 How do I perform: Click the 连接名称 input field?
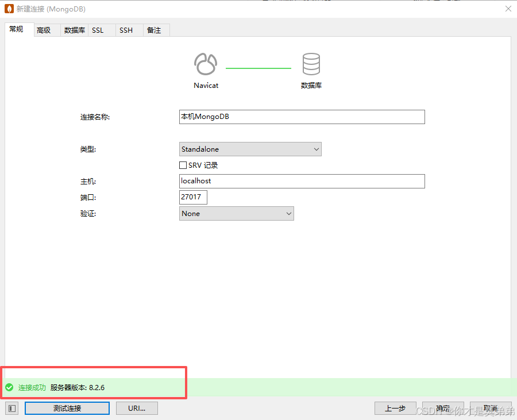[302, 117]
